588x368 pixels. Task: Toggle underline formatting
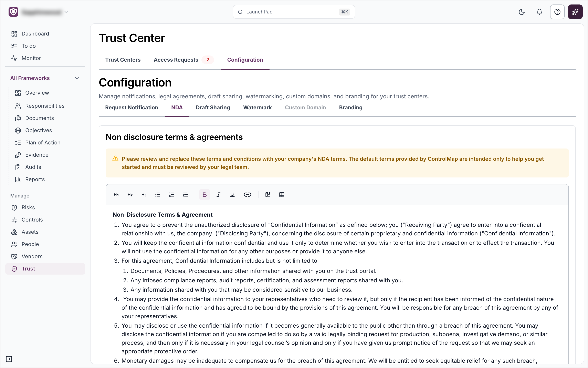pyautogui.click(x=232, y=195)
